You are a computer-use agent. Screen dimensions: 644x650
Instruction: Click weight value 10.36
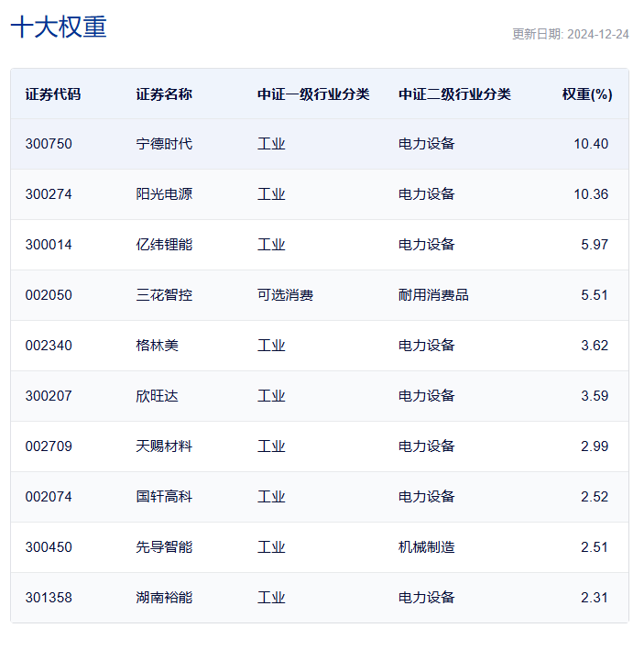tap(591, 194)
